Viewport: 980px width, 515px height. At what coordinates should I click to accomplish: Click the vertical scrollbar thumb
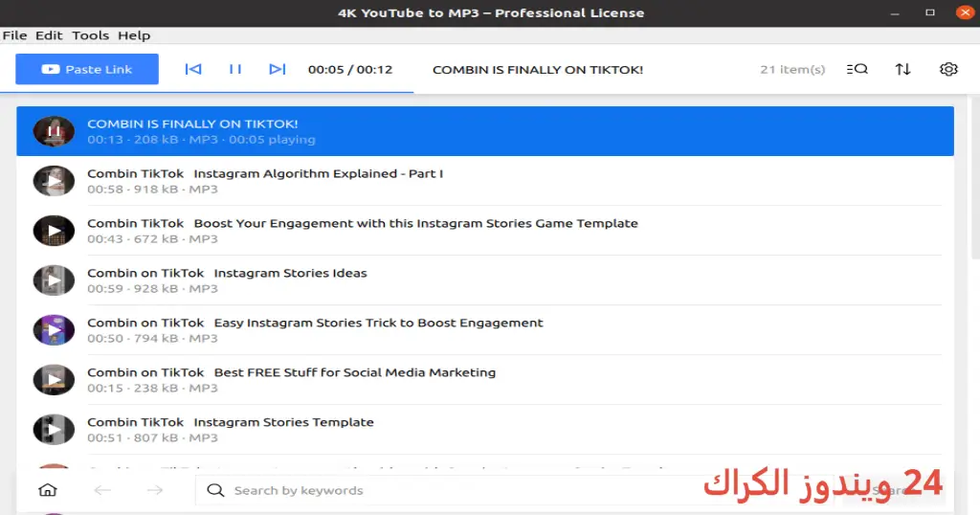(x=975, y=178)
